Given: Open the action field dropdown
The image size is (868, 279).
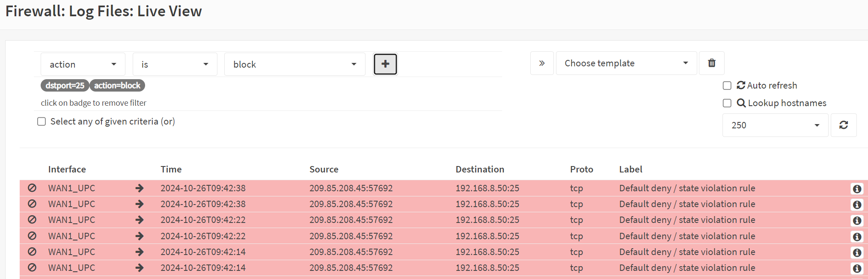Looking at the screenshot, I should (x=83, y=64).
